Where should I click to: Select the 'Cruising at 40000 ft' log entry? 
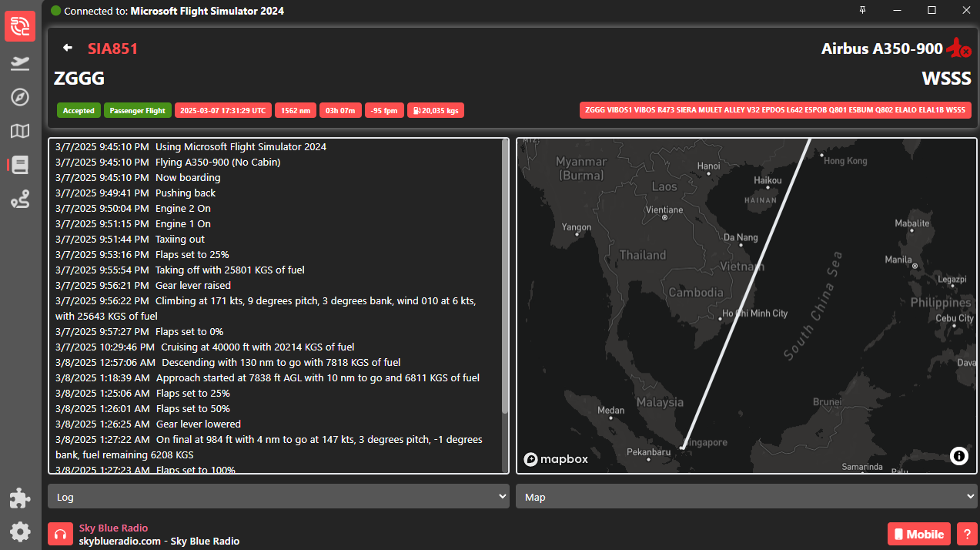pos(205,347)
